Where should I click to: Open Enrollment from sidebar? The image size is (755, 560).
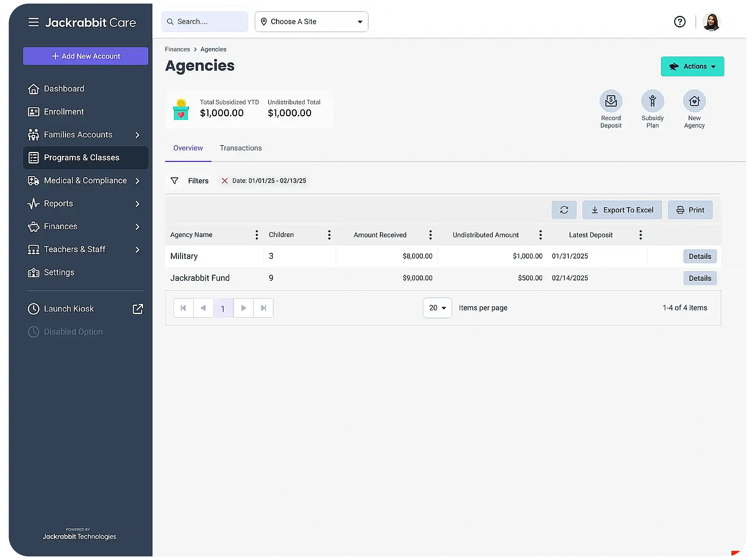click(x=86, y=112)
